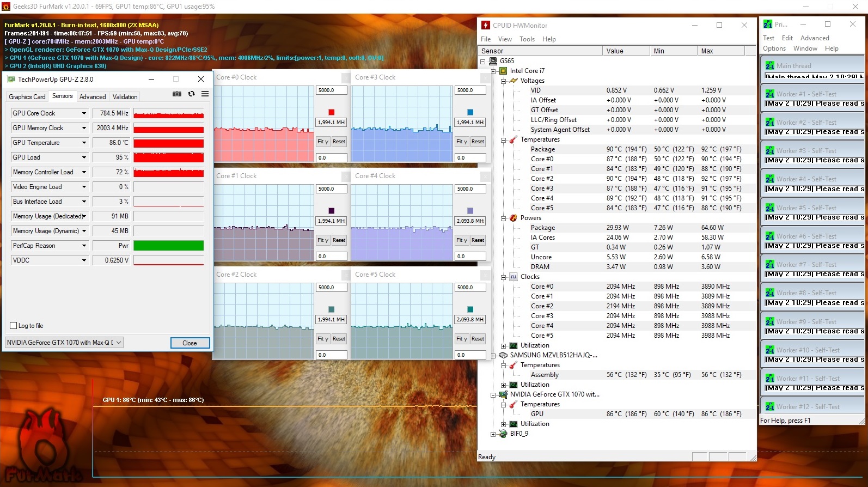The height and width of the screenshot is (487, 868).
Task: Collapse the Voltages tree node
Action: 503,81
